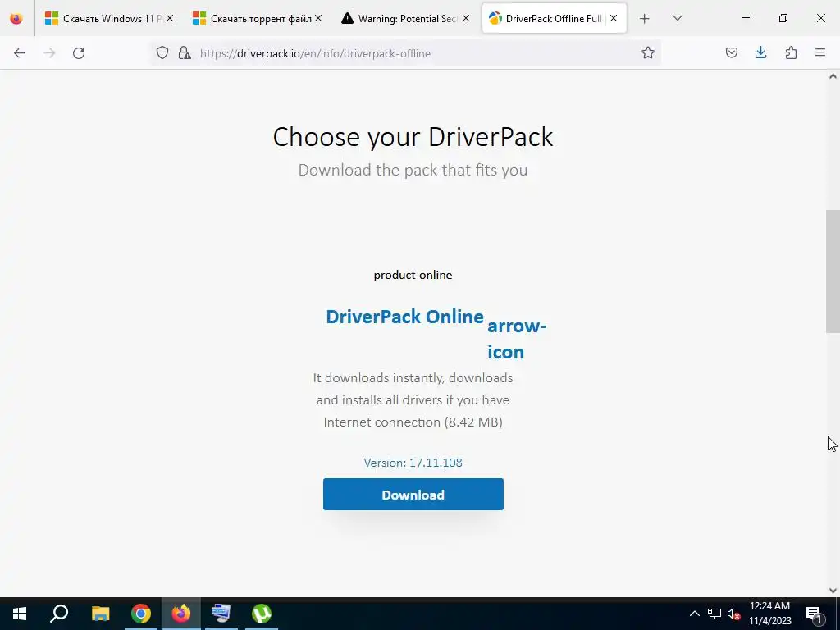Screen dimensions: 840x630
Task: Click the Choose your DriverPack heading
Action: pyautogui.click(x=413, y=137)
